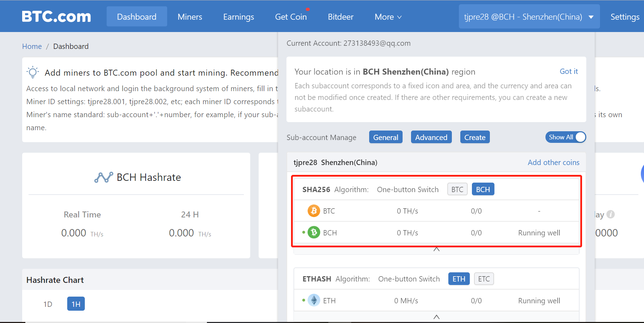Click the Advanced sub-account button
The image size is (644, 323).
coord(431,137)
